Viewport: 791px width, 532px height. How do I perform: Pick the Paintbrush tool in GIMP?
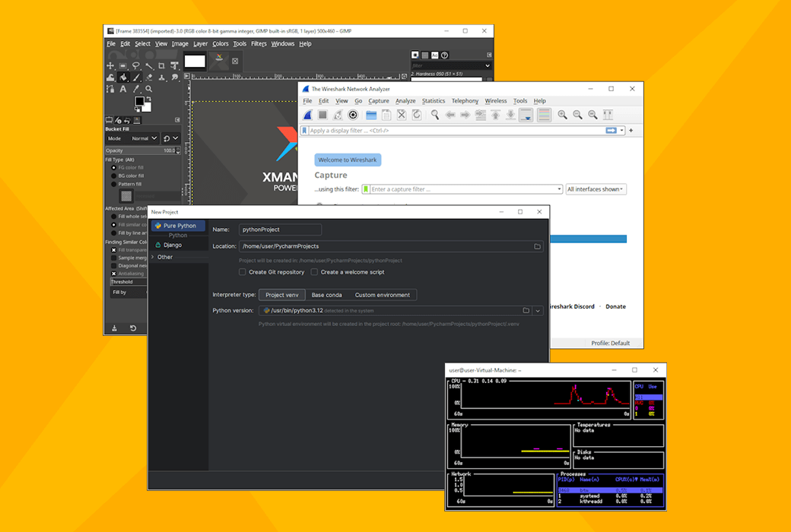[x=136, y=78]
